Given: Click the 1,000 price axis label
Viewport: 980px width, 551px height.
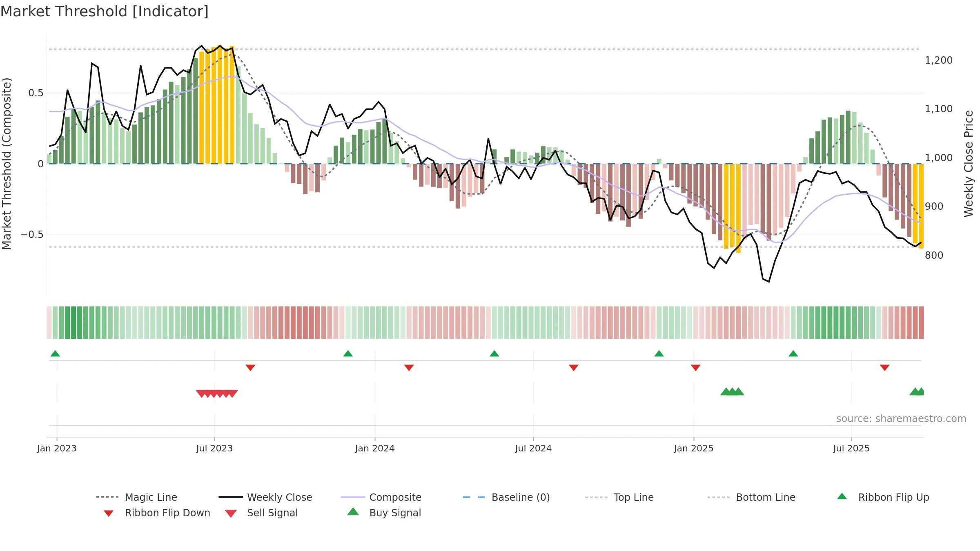Looking at the screenshot, I should 939,158.
